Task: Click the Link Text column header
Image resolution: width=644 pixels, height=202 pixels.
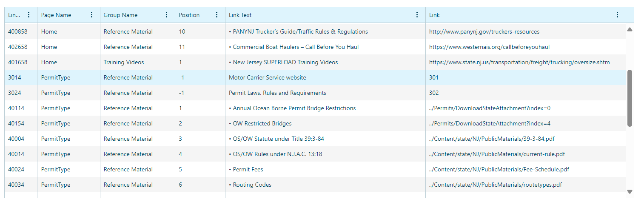Action: click(x=240, y=15)
